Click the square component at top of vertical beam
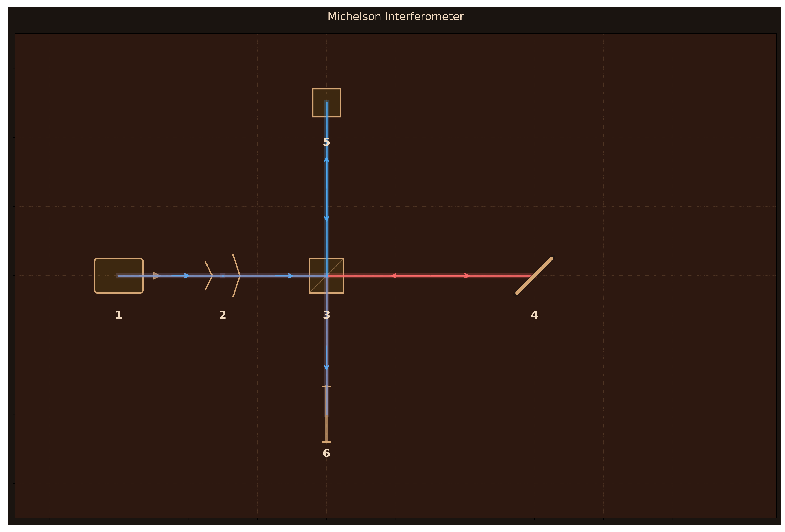The image size is (785, 532). click(326, 102)
